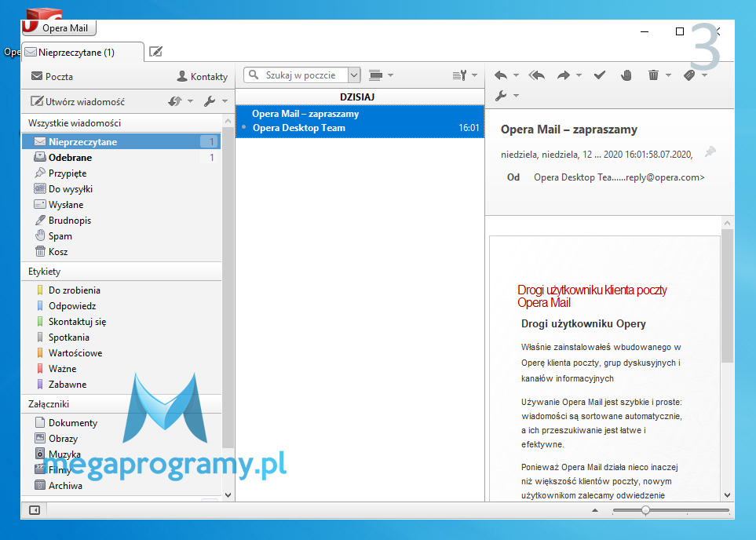Expand the message list layout dropdown arrow
756x540 pixels.
[x=390, y=75]
